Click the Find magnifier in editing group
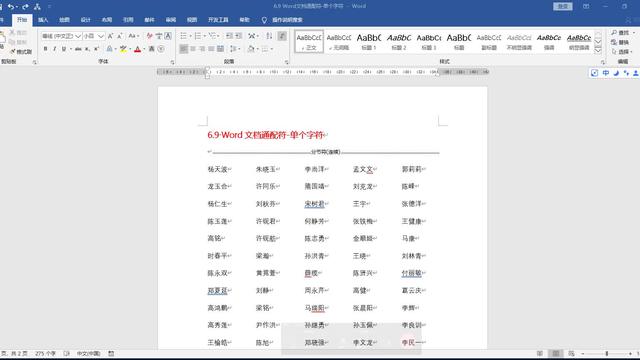The width and height of the screenshot is (640, 360). 614,33
